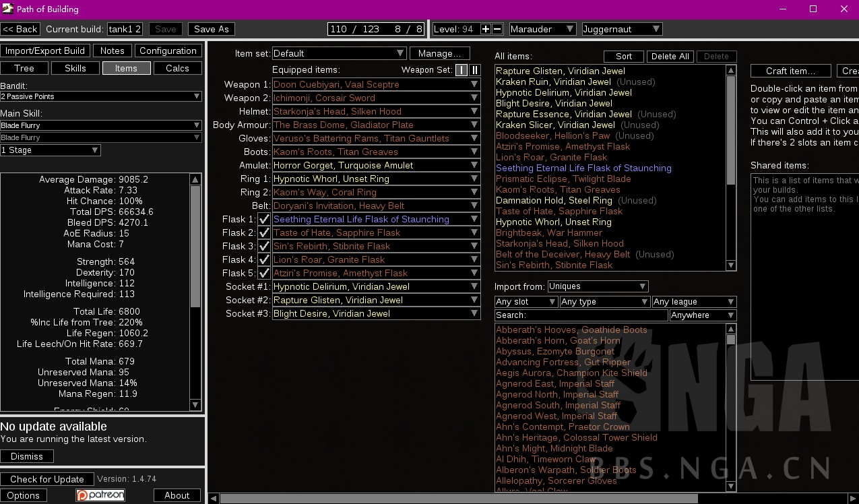Open the Import from Uniques dropdown
859x504 pixels.
coord(597,286)
